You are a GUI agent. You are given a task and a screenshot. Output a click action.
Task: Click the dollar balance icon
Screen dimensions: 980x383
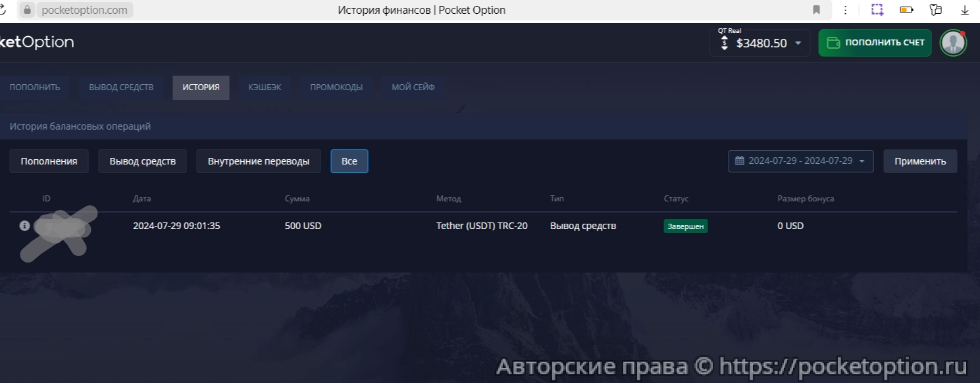click(x=723, y=42)
